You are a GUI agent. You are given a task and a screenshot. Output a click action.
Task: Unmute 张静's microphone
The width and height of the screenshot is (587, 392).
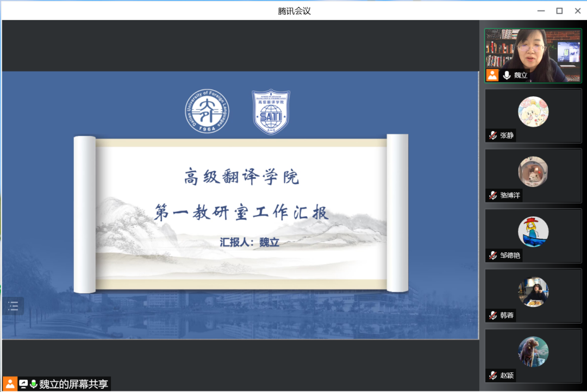coord(492,135)
